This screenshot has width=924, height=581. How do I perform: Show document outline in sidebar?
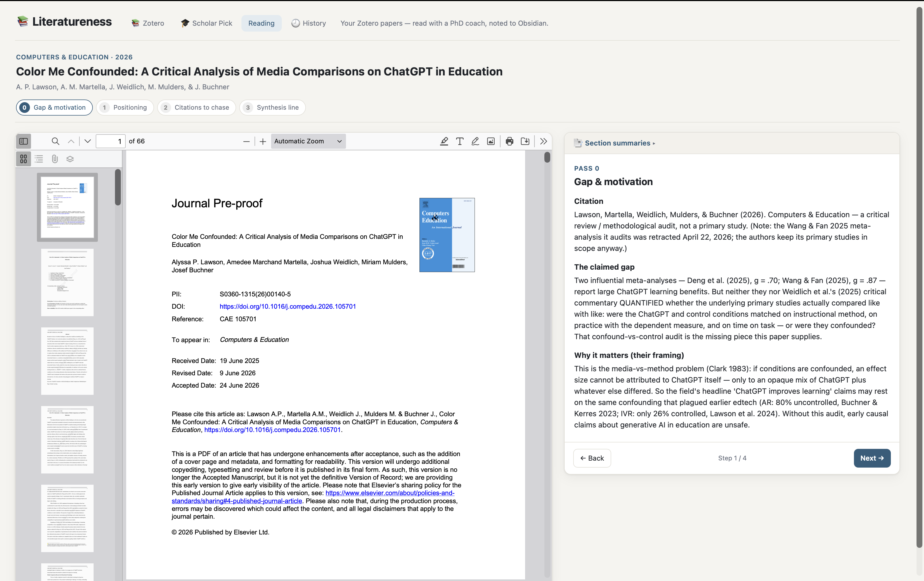click(39, 159)
